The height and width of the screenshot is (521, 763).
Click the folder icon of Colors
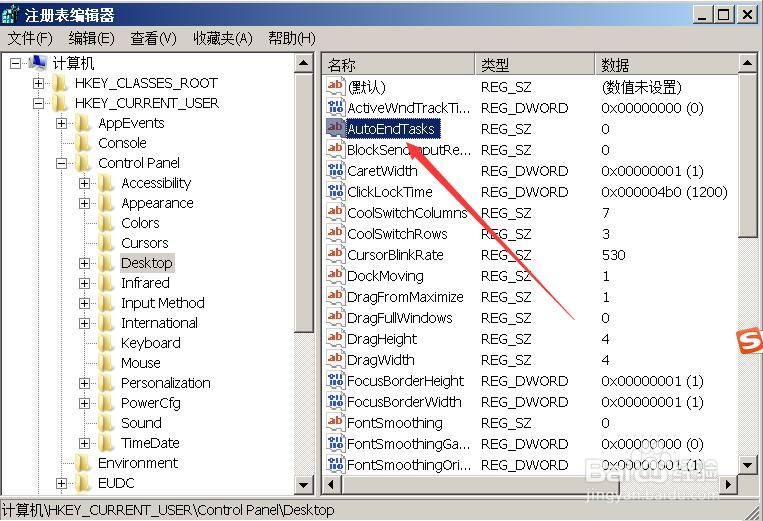tap(106, 223)
